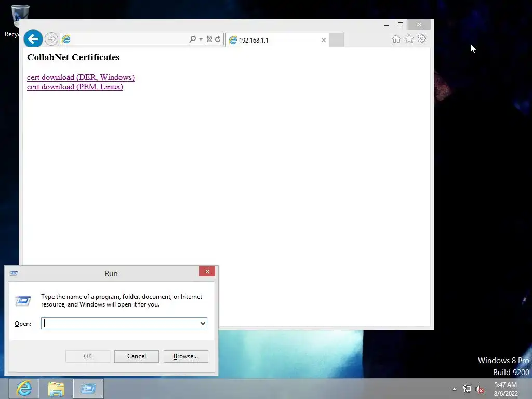Viewport: 532px width, 399px height.
Task: Select the 192.168.1.1 browser tab
Action: pyautogui.click(x=276, y=40)
